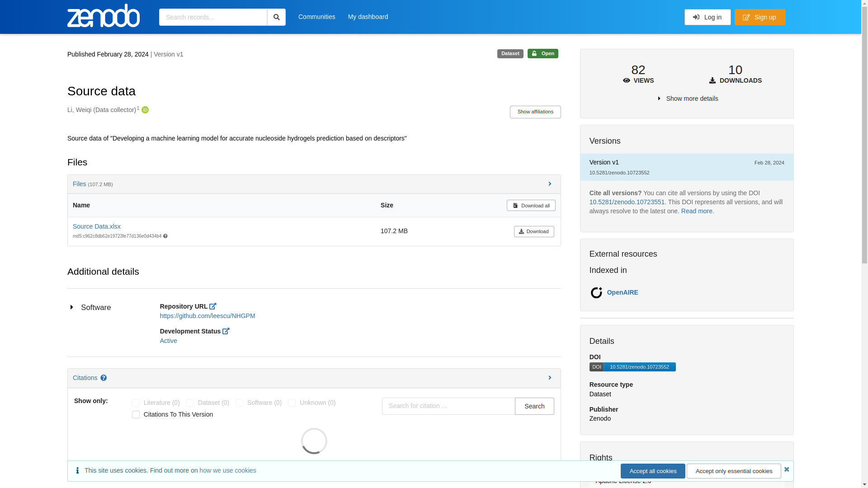Toggle the Literature (0) checkbox

click(136, 403)
